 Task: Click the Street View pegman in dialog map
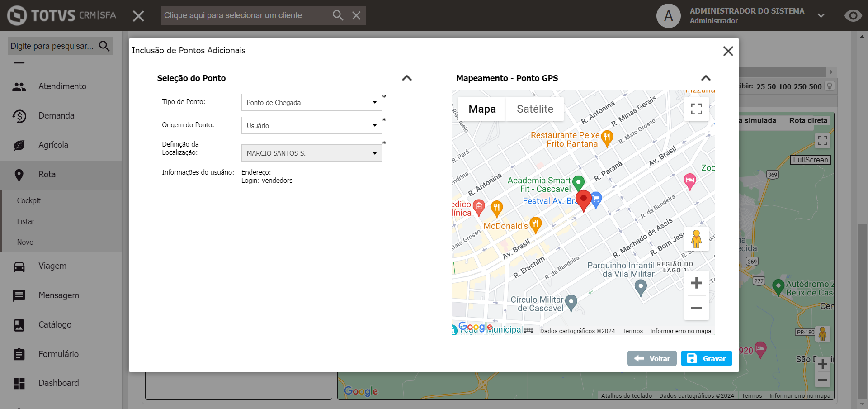pos(696,239)
